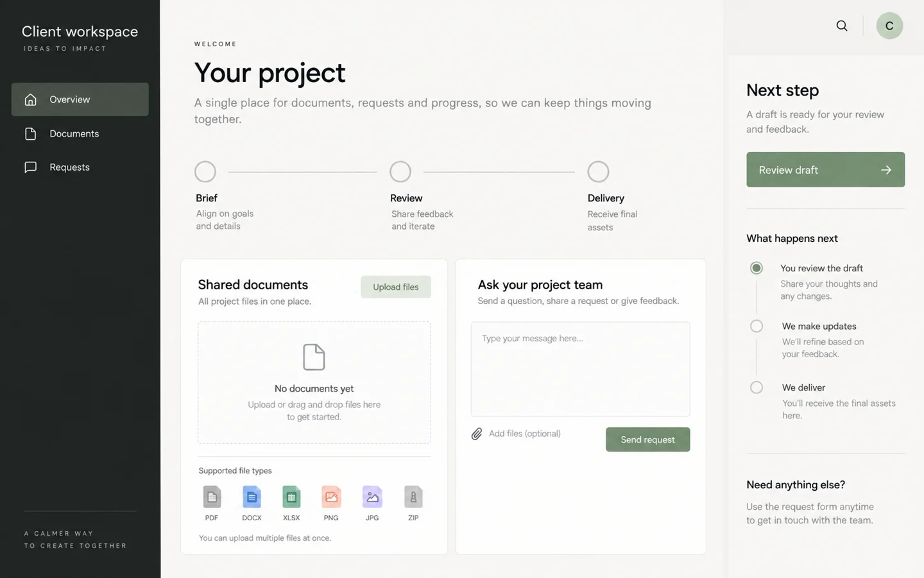Click Add files (optional) link
924x578 pixels.
(525, 434)
